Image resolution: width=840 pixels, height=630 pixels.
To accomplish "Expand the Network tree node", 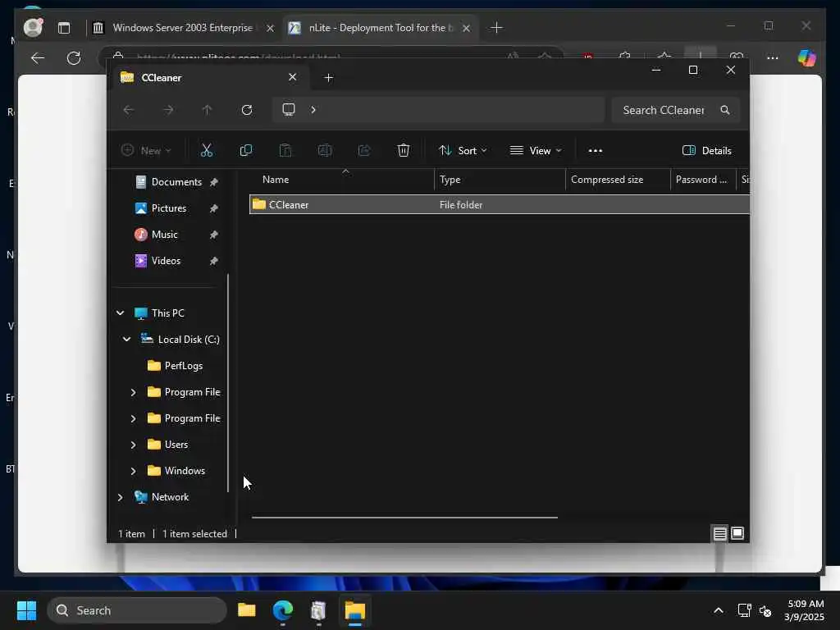I will 120,497.
